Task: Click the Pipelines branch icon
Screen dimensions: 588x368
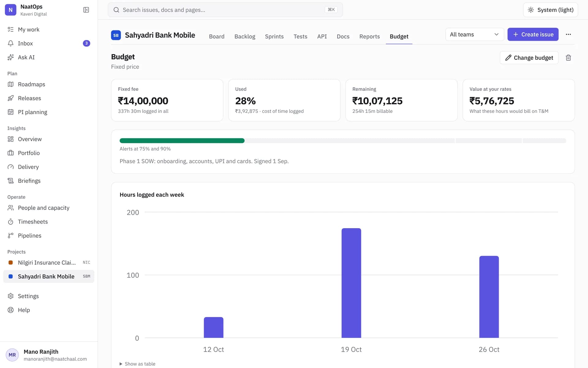Action: pyautogui.click(x=11, y=236)
